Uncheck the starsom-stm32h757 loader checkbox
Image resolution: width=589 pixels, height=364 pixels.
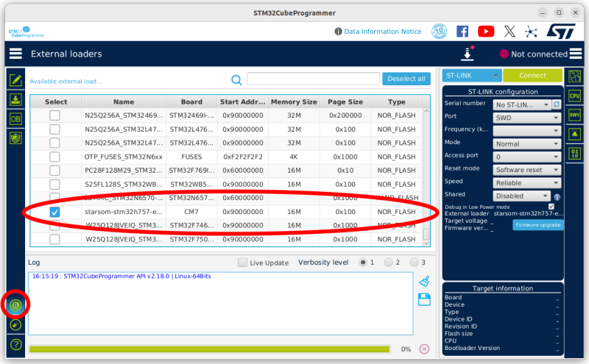click(54, 212)
